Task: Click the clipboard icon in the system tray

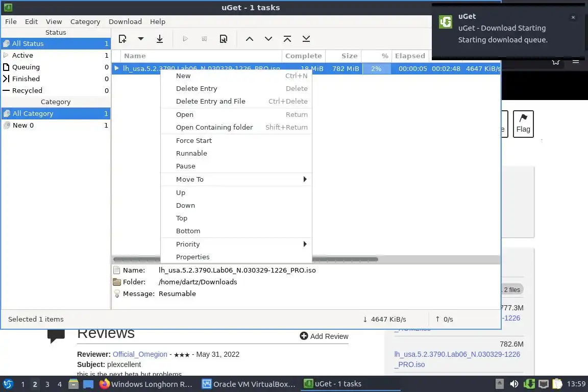Action: (557, 384)
